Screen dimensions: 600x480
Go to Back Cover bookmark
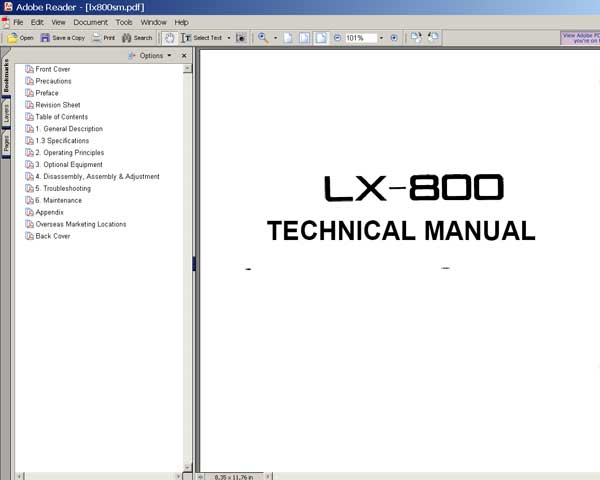[x=53, y=236]
